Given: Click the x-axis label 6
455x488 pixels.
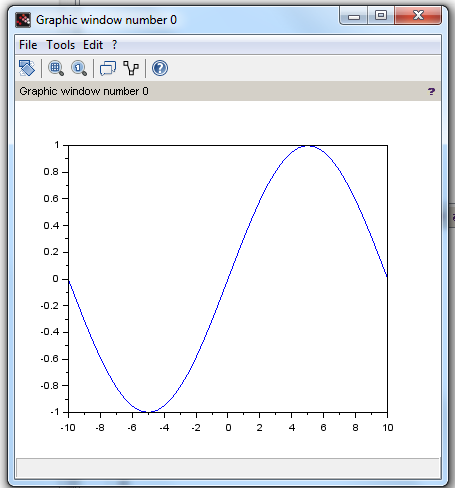Looking at the screenshot, I should pos(323,428).
